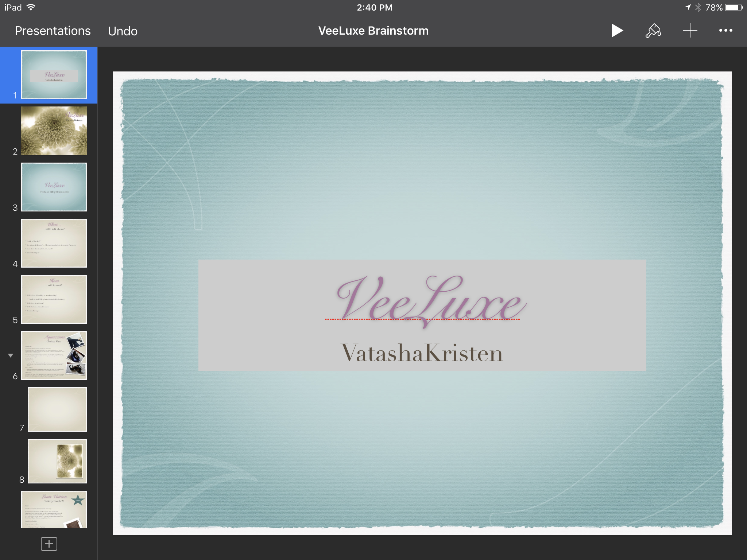
Task: Select blank slide 7 thumbnail
Action: tap(57, 409)
